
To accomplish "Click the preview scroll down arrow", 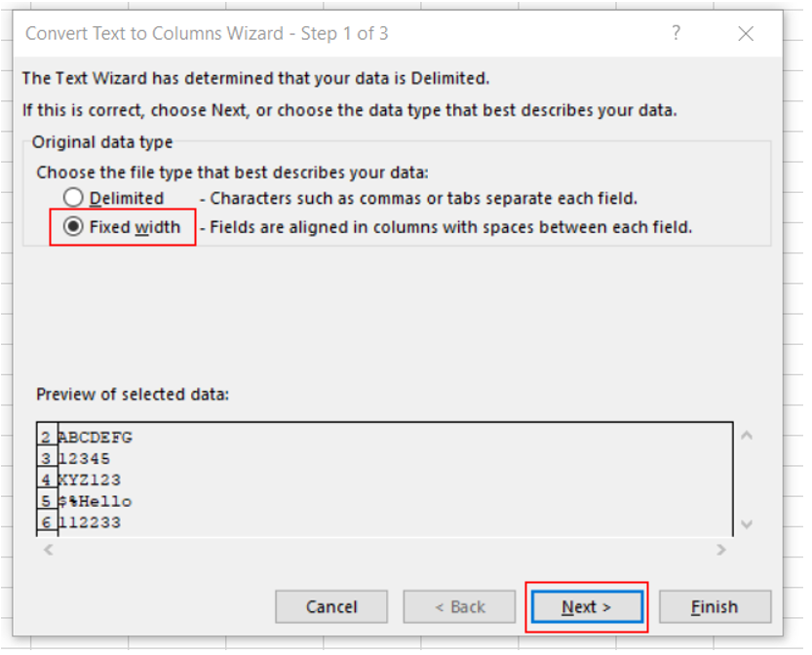I will pyautogui.click(x=747, y=524).
